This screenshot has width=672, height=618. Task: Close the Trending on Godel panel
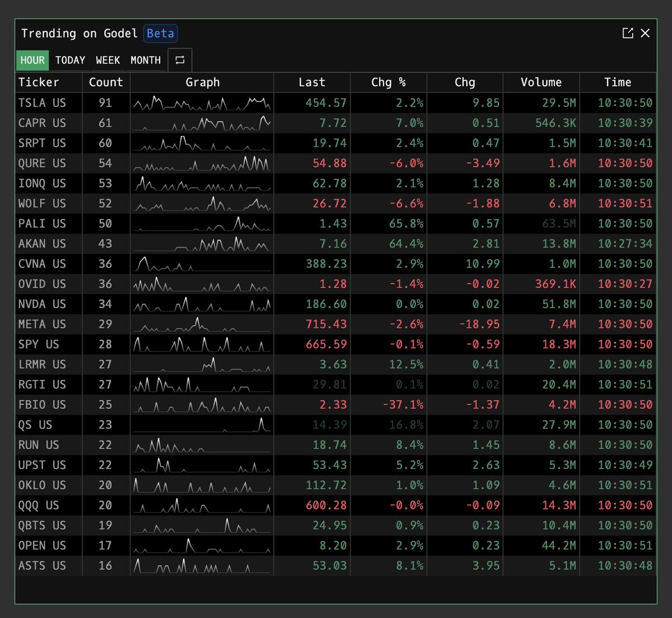click(x=645, y=34)
